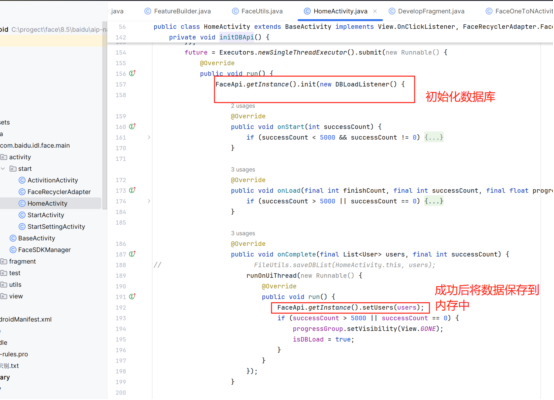Place cursor on setUsers(users) call
Viewport: 554px width, 400px height.
(393, 308)
